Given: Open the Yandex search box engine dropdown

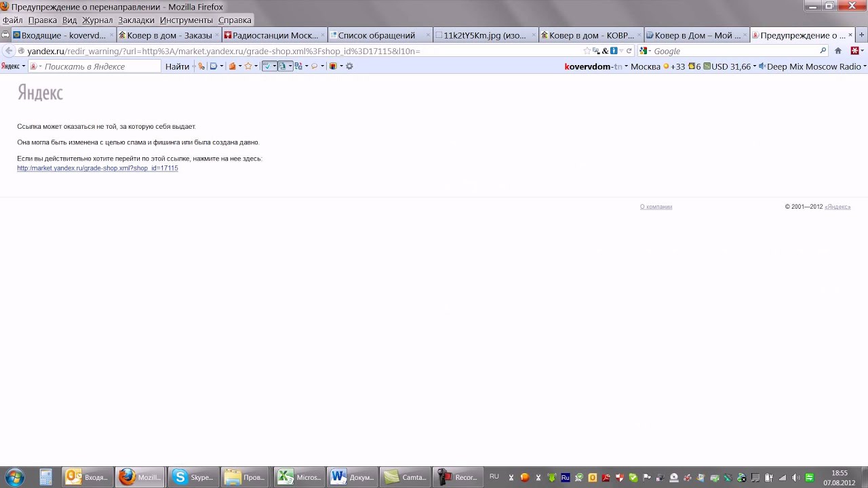Looking at the screenshot, I should (x=35, y=66).
